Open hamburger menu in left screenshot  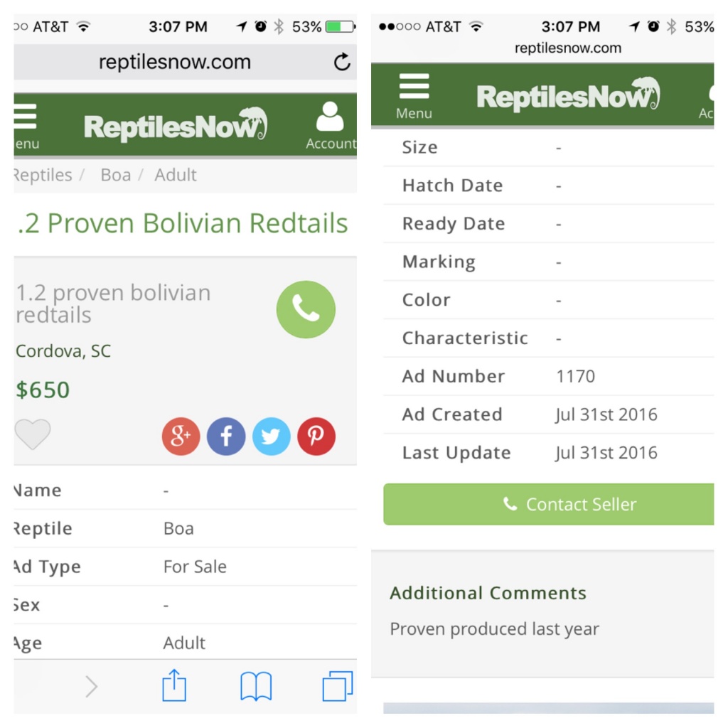pos(26,127)
